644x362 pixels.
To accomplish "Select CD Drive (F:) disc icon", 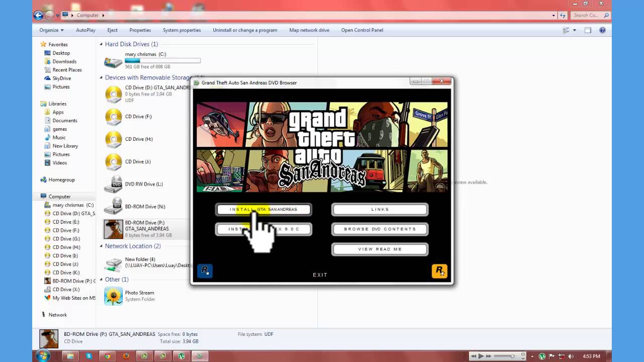I will click(114, 117).
